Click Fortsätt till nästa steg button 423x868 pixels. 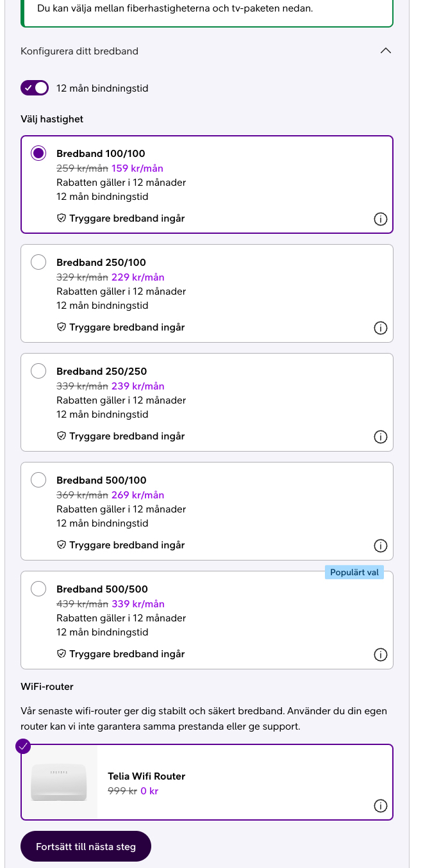pos(86,846)
